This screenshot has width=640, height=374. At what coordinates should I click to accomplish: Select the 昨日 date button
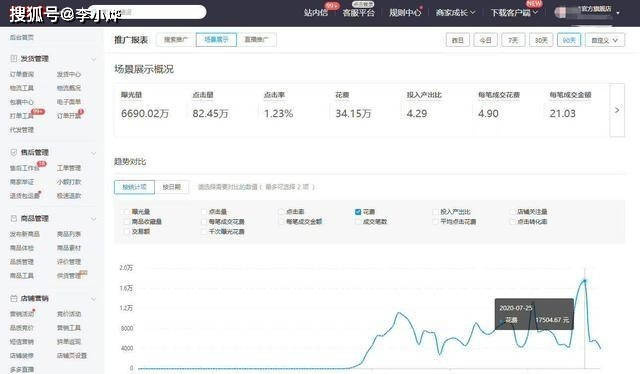pyautogui.click(x=458, y=40)
